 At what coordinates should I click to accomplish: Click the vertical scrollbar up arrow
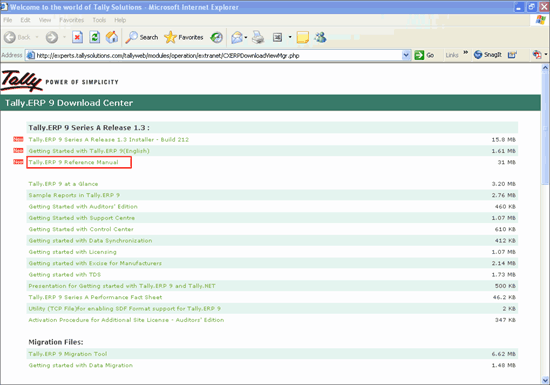click(x=545, y=68)
